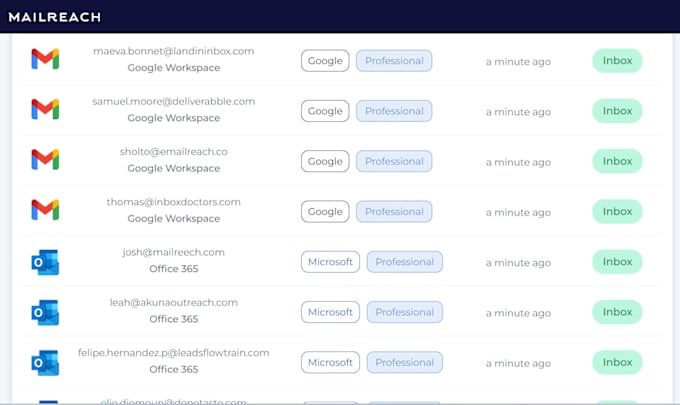
Task: Click Professional badge in josh row
Action: [x=405, y=262]
